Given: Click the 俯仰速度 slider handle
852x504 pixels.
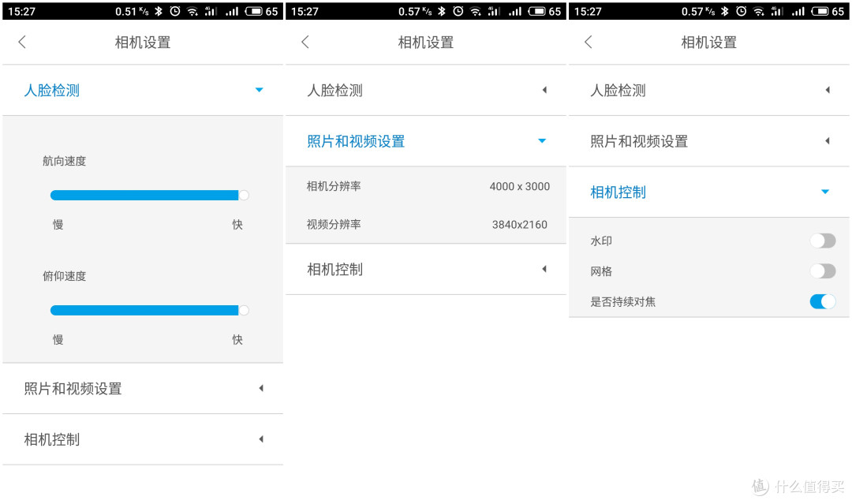Looking at the screenshot, I should point(244,310).
